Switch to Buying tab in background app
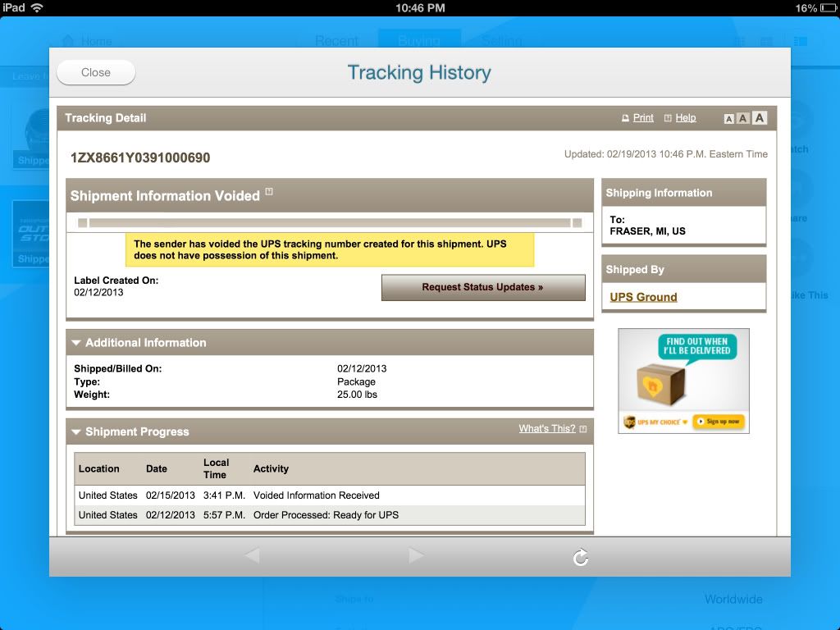The width and height of the screenshot is (840, 630). pos(419,39)
